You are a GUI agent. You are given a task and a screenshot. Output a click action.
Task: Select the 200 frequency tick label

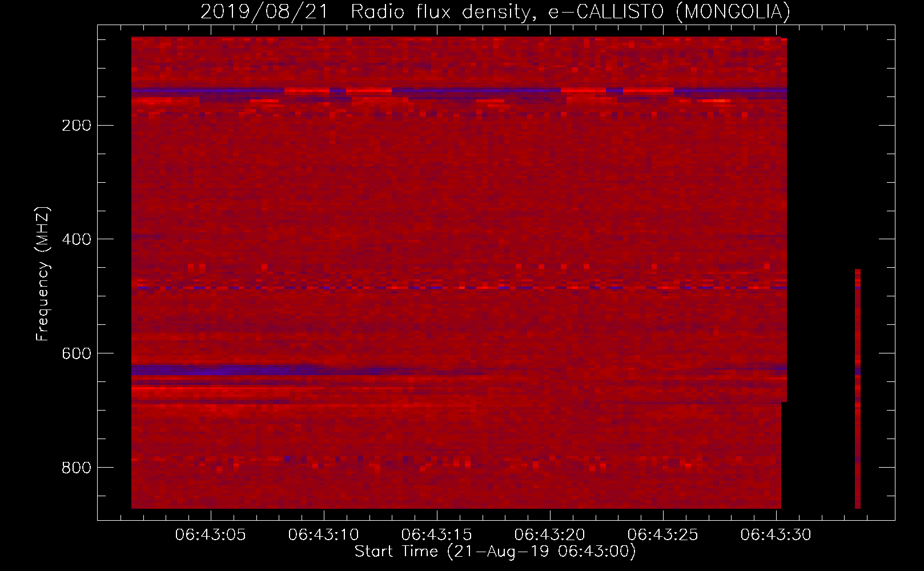point(77,126)
